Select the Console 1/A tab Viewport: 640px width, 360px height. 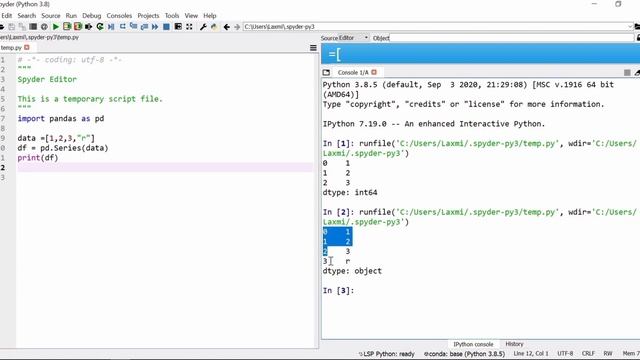353,72
